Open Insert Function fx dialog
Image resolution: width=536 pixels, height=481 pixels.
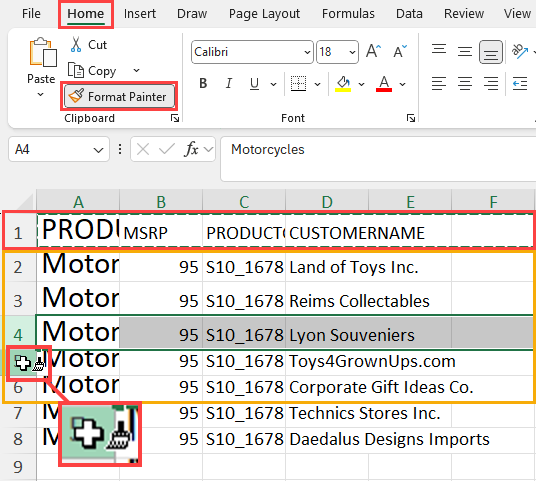[x=191, y=149]
